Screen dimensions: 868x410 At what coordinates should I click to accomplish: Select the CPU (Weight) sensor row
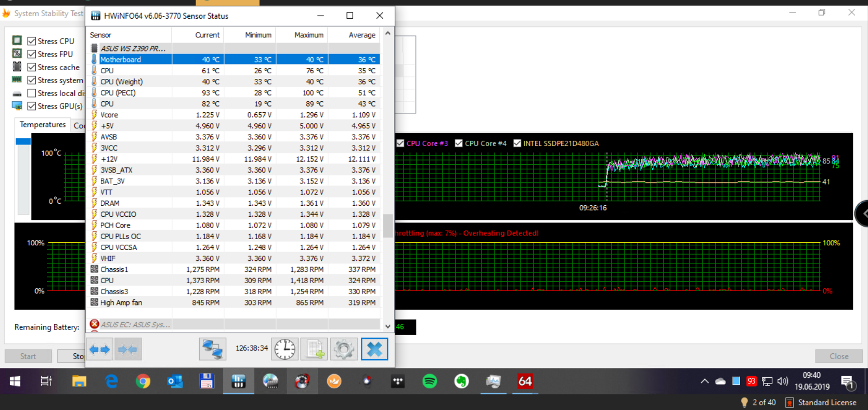[234, 82]
